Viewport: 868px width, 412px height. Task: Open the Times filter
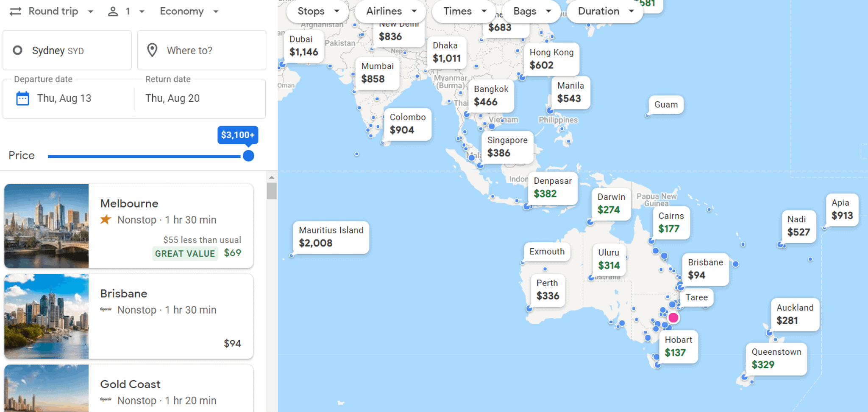tap(463, 11)
